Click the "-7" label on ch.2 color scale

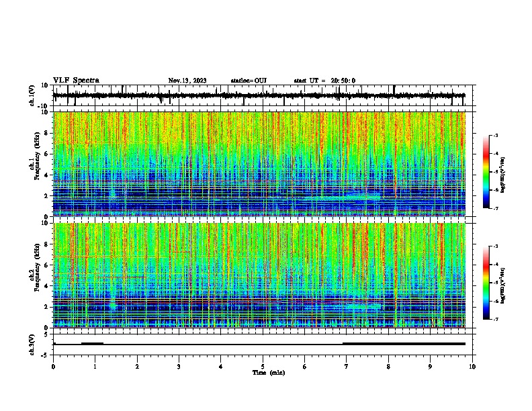pyautogui.click(x=495, y=320)
